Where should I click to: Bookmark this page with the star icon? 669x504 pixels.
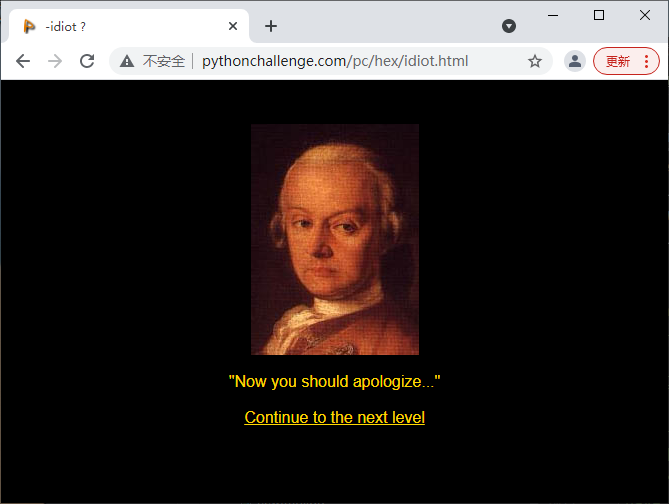(535, 61)
